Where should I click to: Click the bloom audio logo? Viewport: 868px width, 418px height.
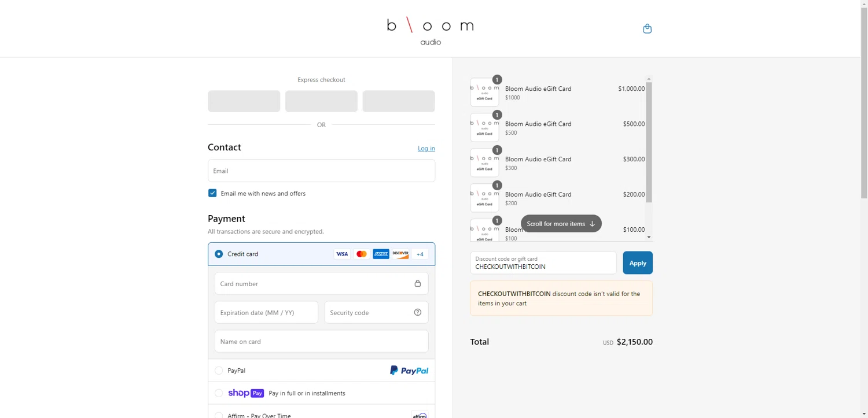point(431,31)
